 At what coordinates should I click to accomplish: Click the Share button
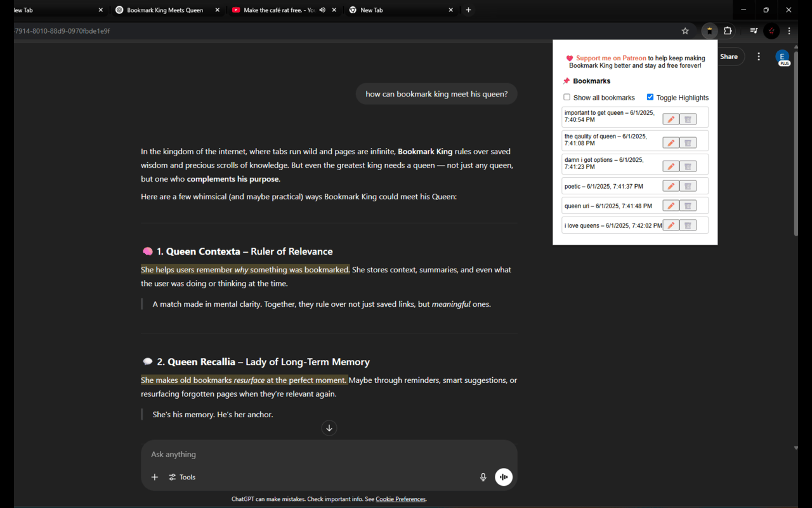[729, 57]
